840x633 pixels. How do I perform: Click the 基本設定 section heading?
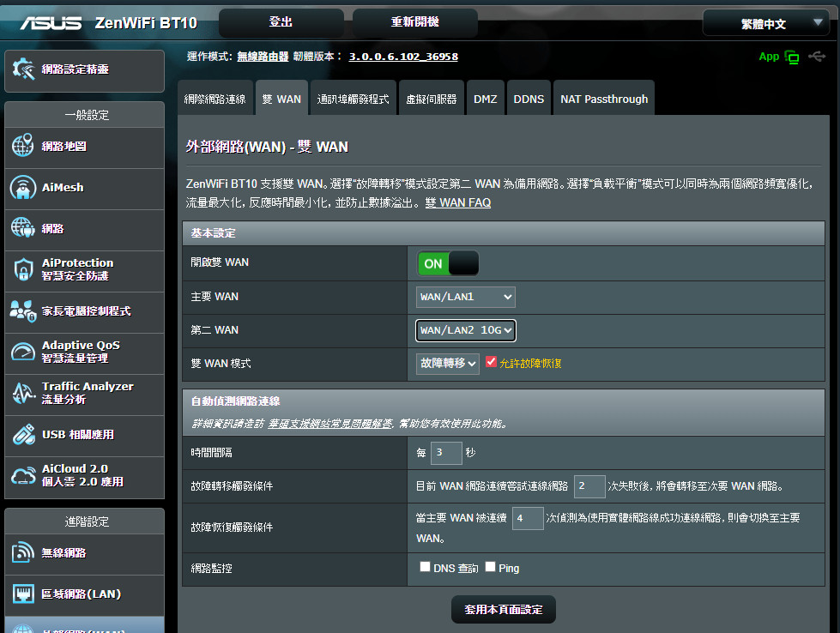[x=213, y=233]
